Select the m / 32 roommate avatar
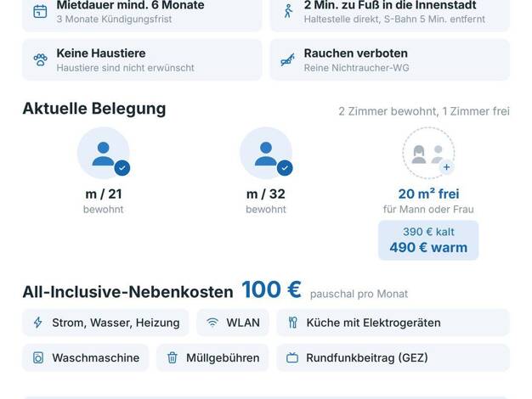The height and width of the screenshot is (399, 532). coord(266,153)
